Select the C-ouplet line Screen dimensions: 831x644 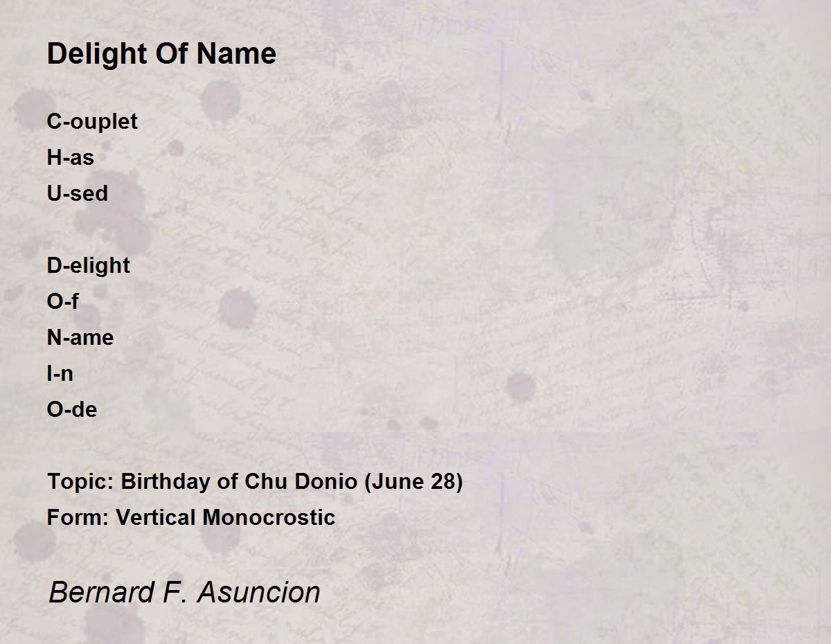tap(92, 122)
